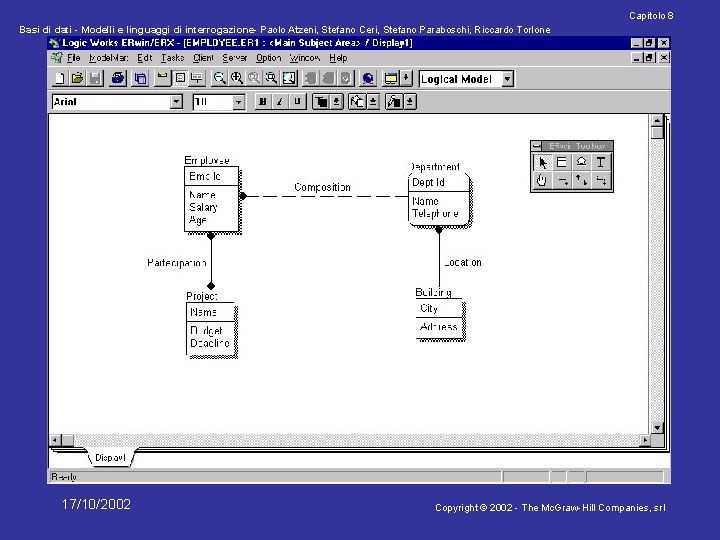Open the outline color dropdown arrow

coord(410,102)
